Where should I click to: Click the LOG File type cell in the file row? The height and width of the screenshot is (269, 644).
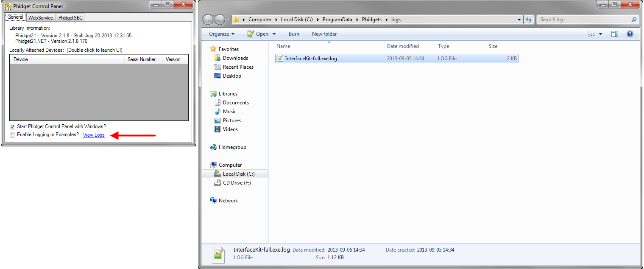pos(447,59)
